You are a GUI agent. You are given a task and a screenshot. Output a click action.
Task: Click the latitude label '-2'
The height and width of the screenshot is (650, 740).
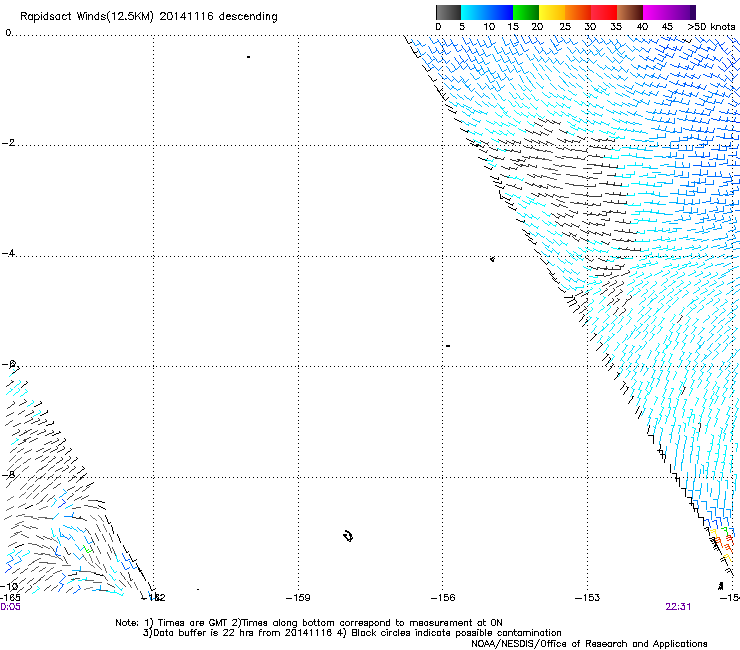point(9,143)
